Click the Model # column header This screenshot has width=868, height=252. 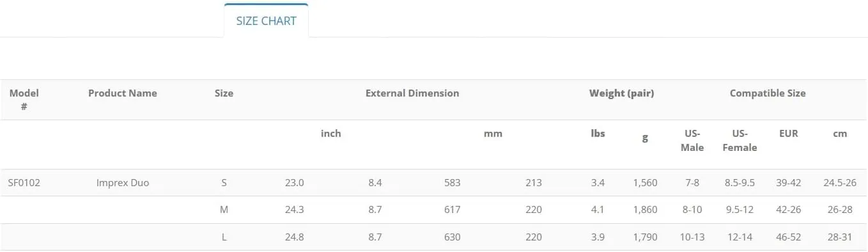coord(24,100)
